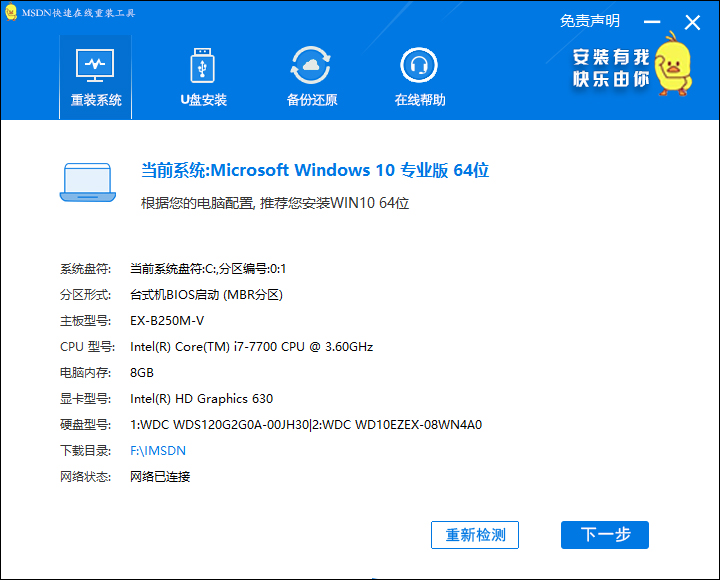The height and width of the screenshot is (580, 720).
Task: Click the Intel(R) HD Graphics 630 text
Action: (202, 399)
